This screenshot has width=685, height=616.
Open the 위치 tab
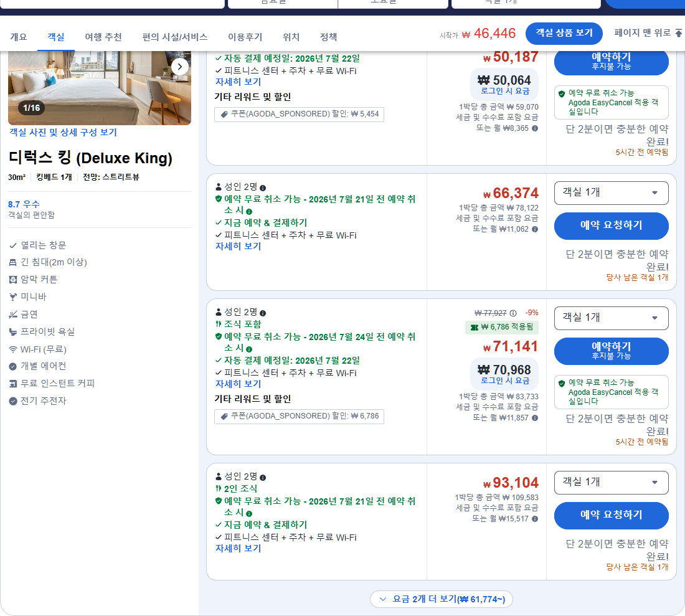291,37
